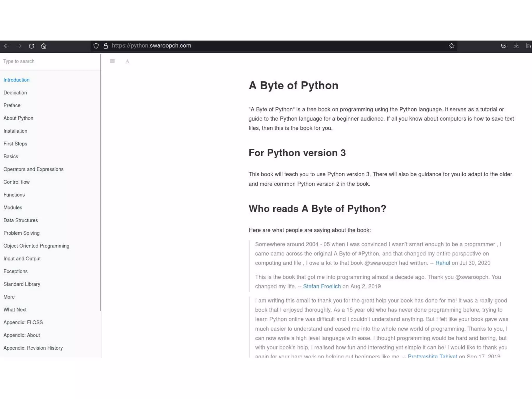Viewport: 532px width, 399px height.
Task: Reload the page with refresh icon
Action: pos(31,46)
